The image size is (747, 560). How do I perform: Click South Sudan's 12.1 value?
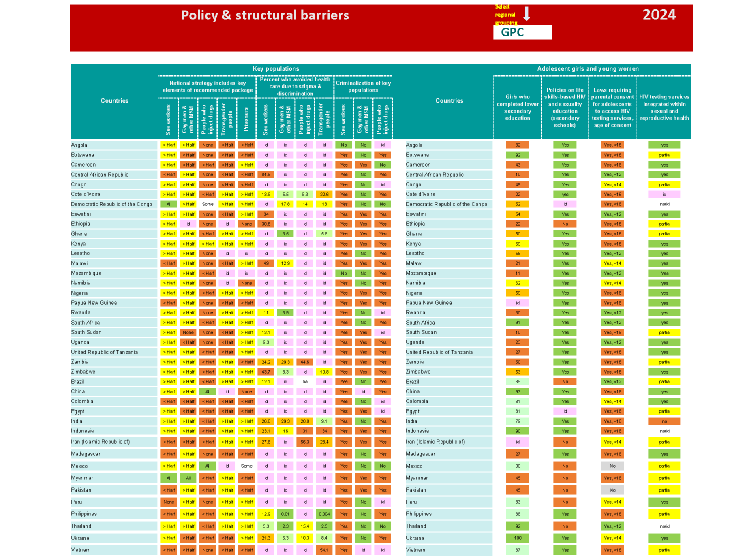[266, 333]
